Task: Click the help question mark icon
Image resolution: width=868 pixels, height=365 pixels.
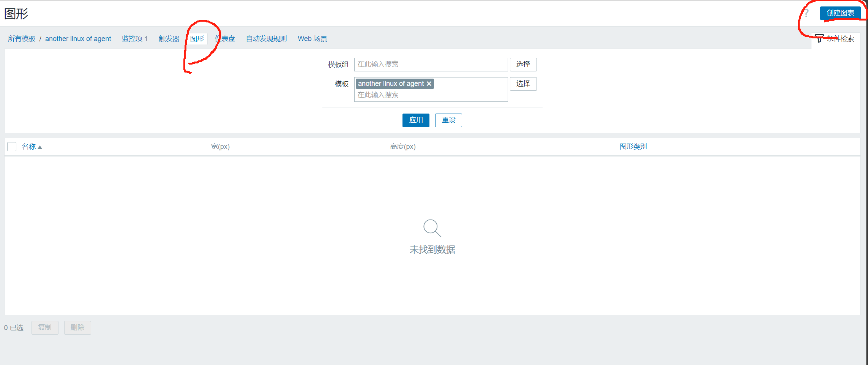Action: click(806, 13)
